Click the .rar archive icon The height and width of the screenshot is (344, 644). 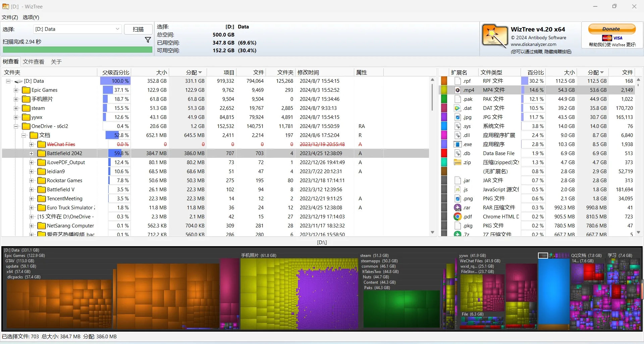click(x=458, y=208)
